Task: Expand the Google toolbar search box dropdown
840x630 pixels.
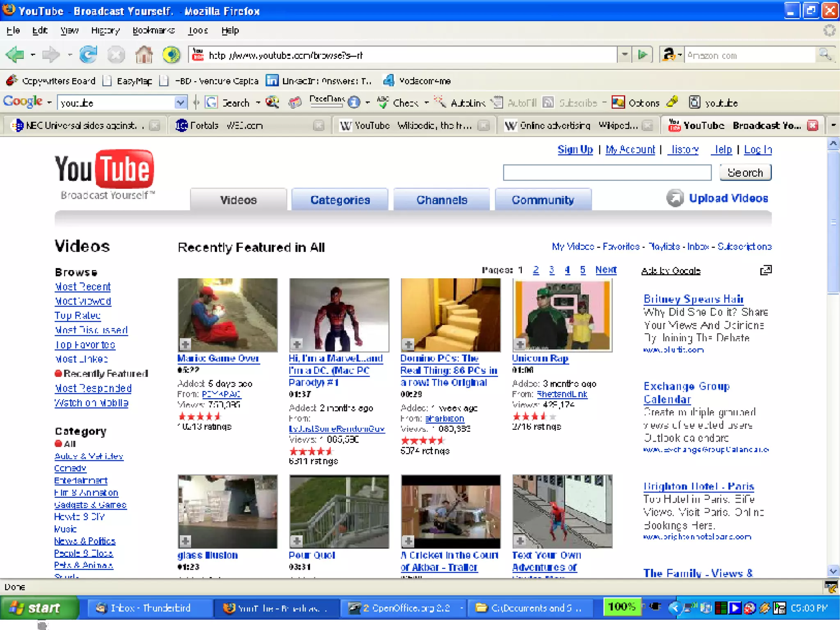Action: point(180,103)
